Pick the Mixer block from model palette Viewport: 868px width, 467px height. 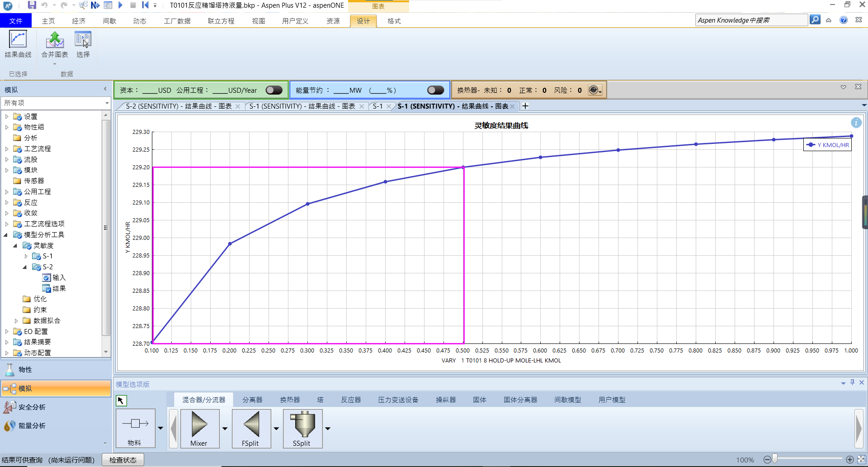(x=199, y=429)
